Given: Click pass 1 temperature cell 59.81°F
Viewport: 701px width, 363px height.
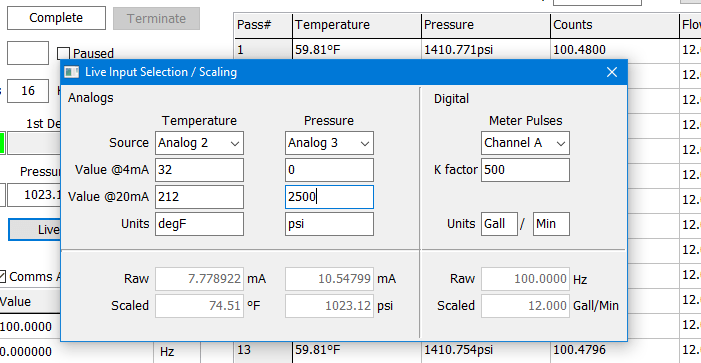Looking at the screenshot, I should pyautogui.click(x=357, y=49).
